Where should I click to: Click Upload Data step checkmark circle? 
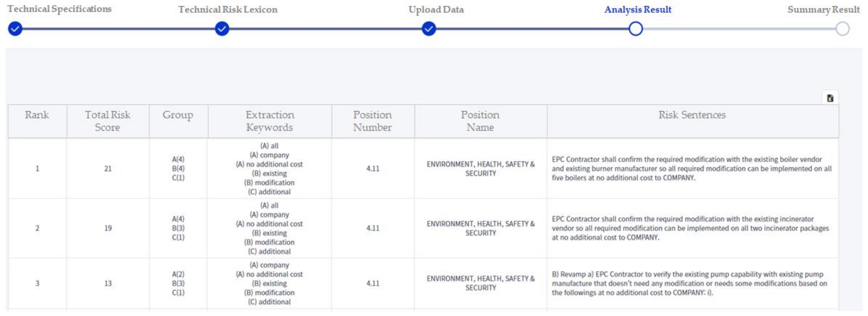pyautogui.click(x=429, y=29)
